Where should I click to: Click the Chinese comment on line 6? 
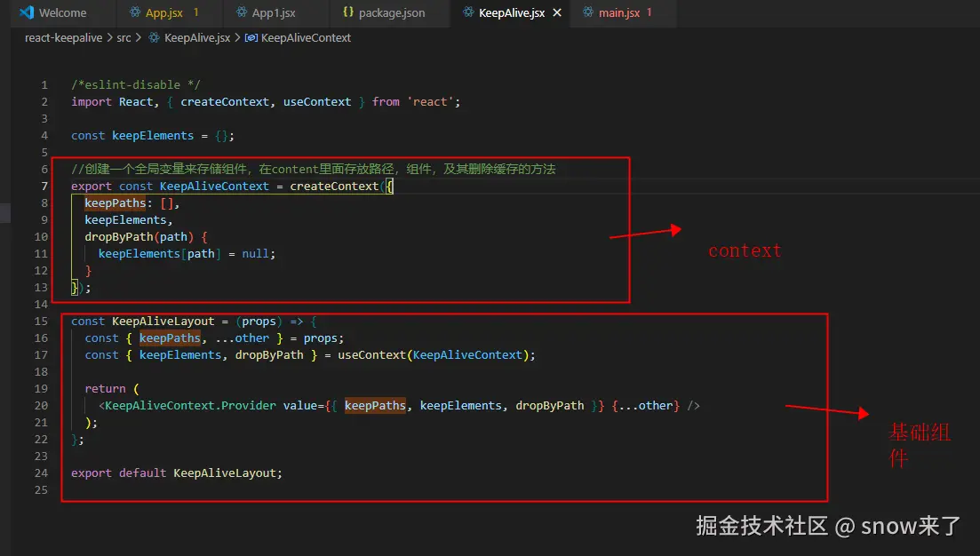pyautogui.click(x=313, y=169)
